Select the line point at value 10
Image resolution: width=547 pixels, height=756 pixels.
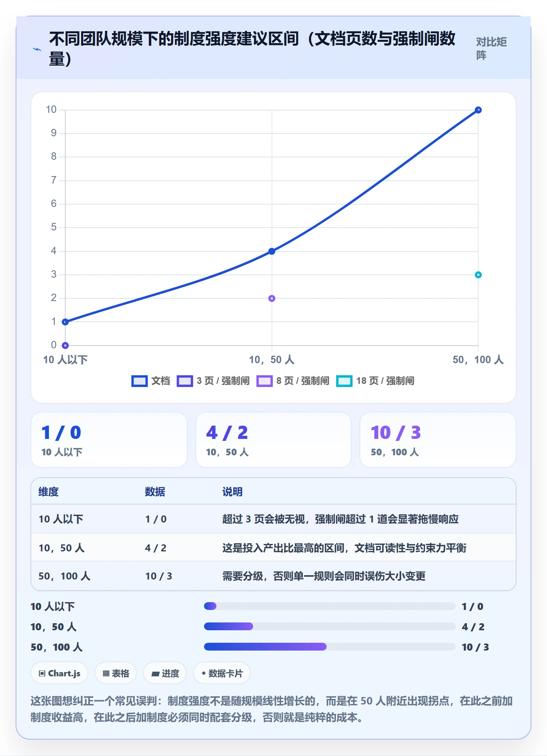(478, 110)
